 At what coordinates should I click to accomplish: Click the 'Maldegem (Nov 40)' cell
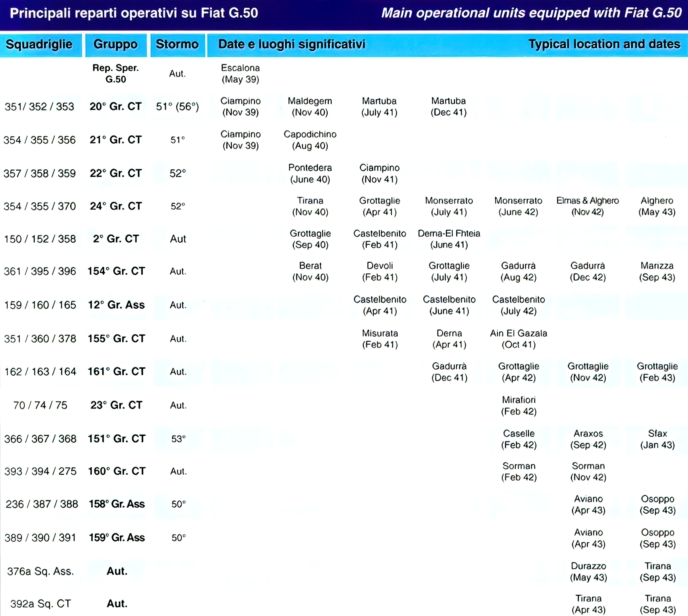point(310,107)
